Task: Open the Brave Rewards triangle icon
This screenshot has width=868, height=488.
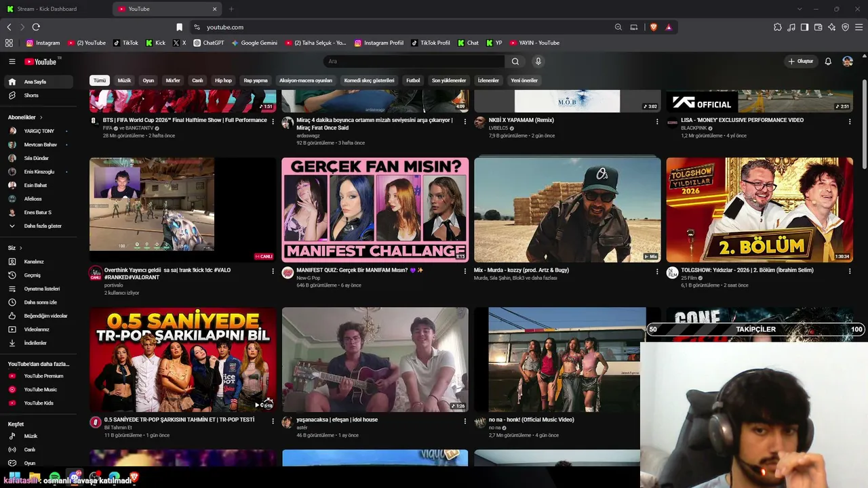Action: pos(669,27)
